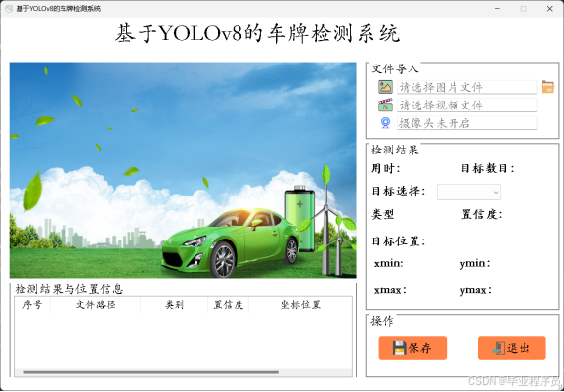Click the xmin label

point(389,264)
